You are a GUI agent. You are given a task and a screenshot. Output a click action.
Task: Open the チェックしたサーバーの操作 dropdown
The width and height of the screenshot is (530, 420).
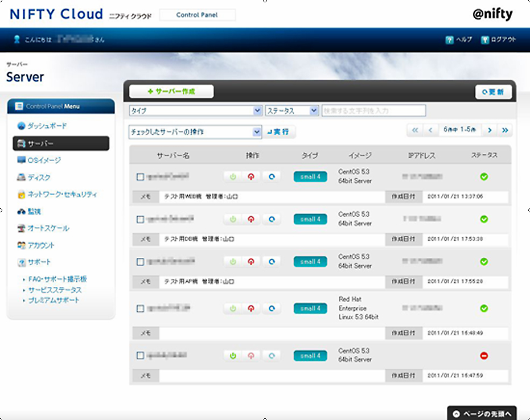point(195,132)
